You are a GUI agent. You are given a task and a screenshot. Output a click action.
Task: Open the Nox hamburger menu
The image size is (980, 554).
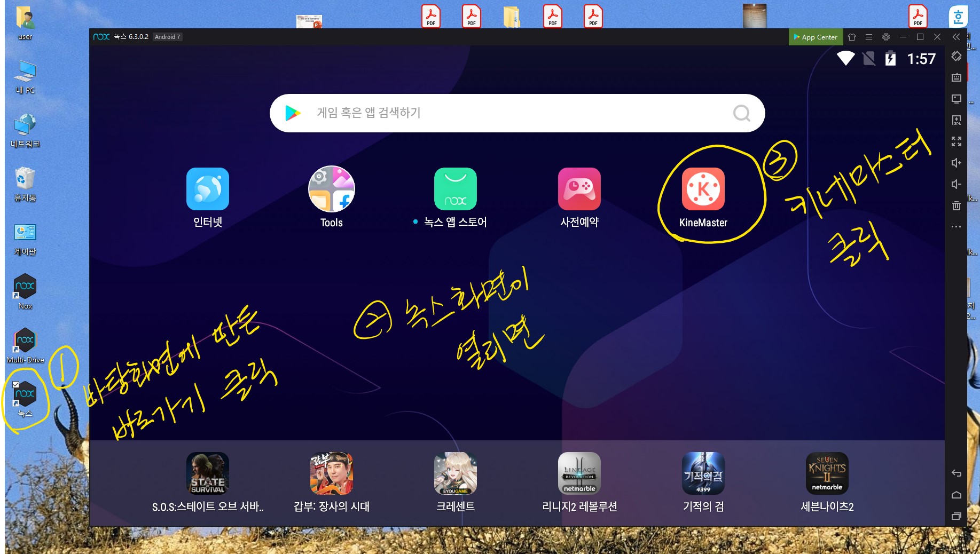[869, 37]
